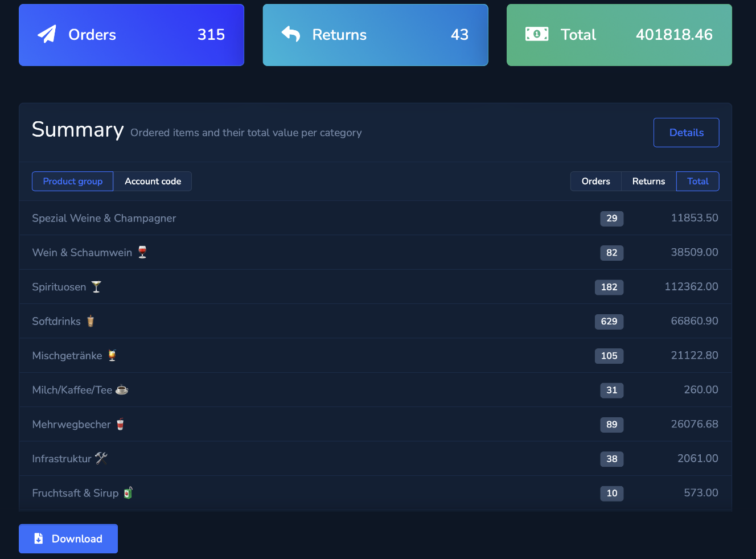Select the Total column view
This screenshot has width=756, height=559.
pyautogui.click(x=697, y=181)
